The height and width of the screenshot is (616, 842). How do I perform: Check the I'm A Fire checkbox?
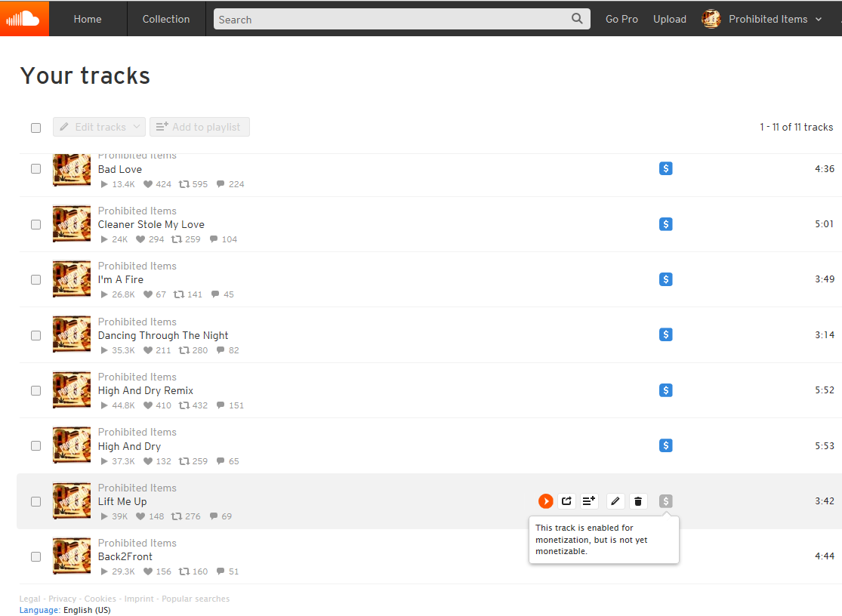(x=36, y=279)
